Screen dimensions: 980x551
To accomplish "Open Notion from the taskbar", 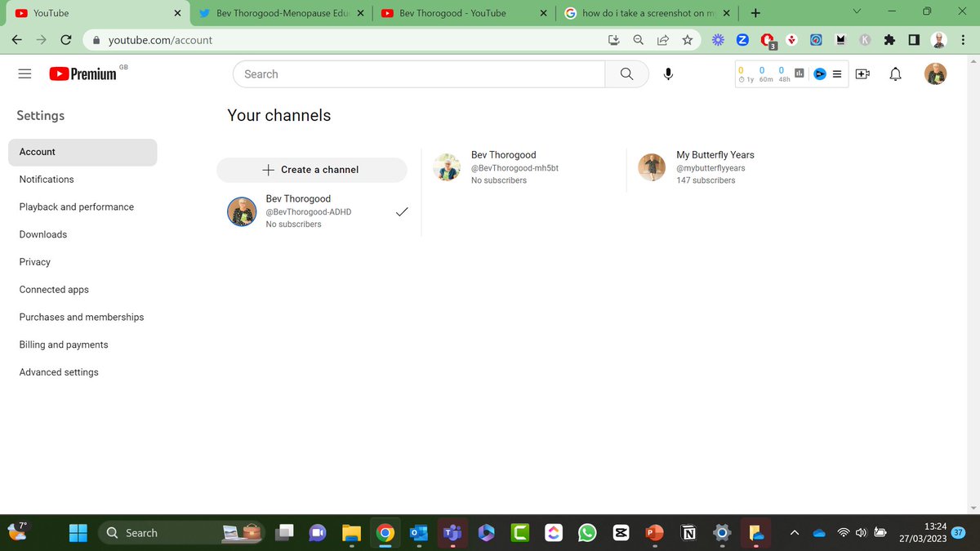I will tap(688, 533).
